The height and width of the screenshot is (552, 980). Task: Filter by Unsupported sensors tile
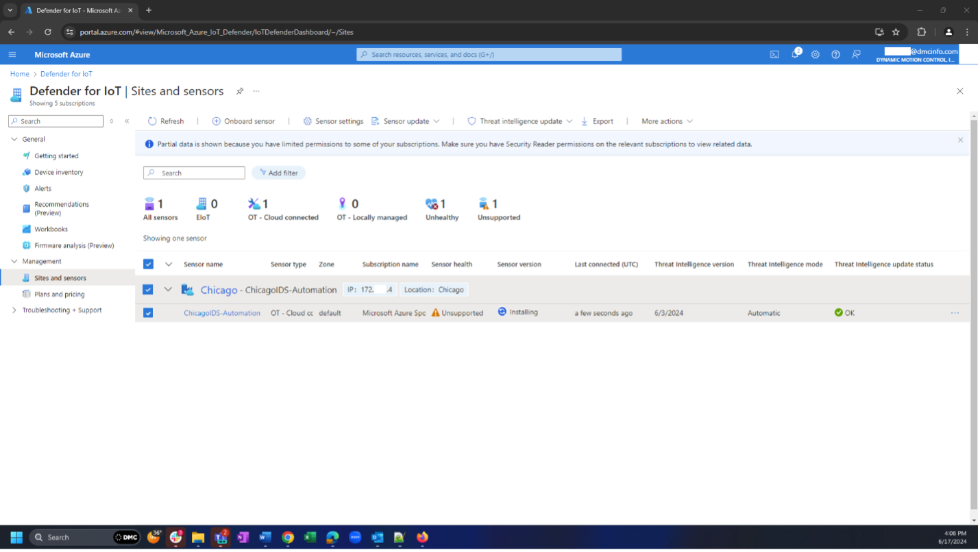pos(499,209)
